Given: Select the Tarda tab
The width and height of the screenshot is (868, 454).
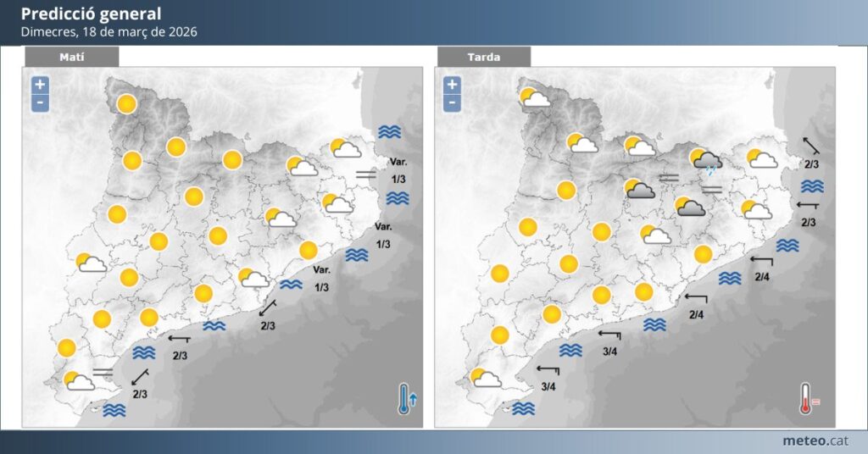Looking at the screenshot, I should click(483, 57).
